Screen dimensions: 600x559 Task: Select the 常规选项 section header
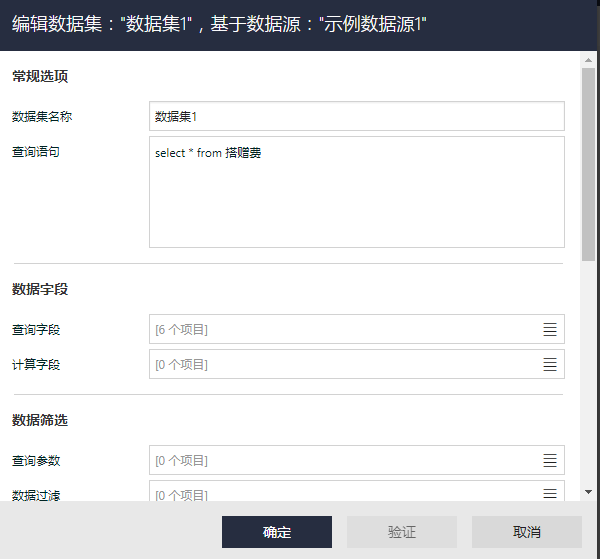click(x=40, y=76)
